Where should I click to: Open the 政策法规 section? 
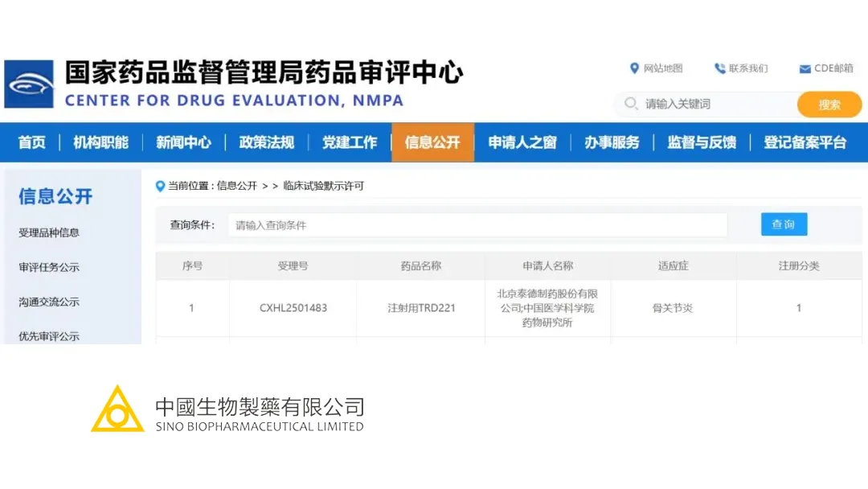(x=266, y=142)
